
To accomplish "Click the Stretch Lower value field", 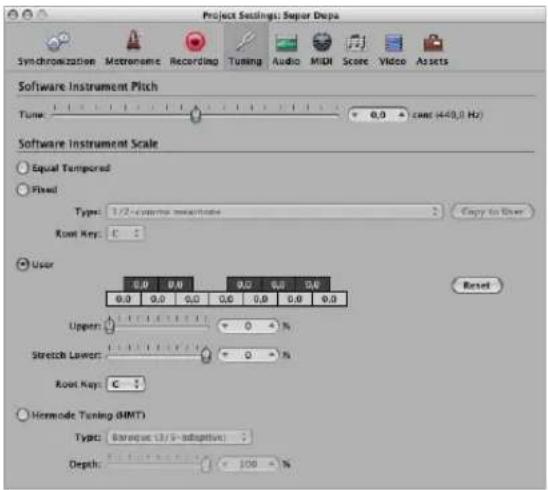I will click(x=248, y=355).
